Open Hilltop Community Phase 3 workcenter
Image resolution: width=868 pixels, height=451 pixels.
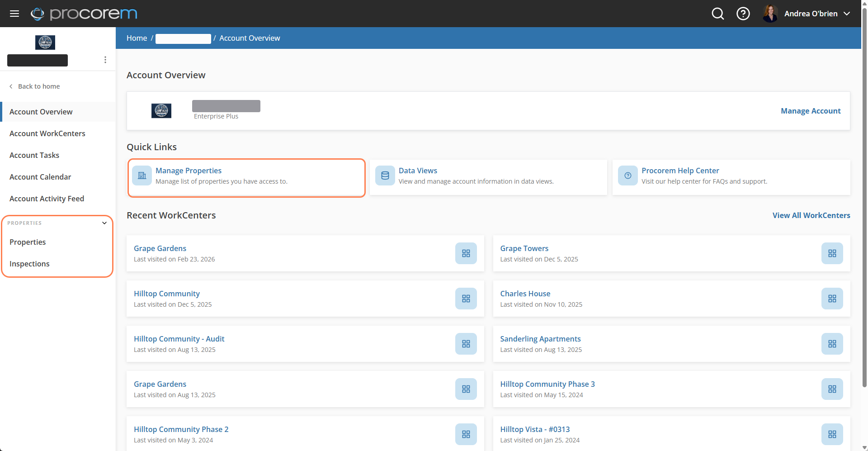coord(547,384)
